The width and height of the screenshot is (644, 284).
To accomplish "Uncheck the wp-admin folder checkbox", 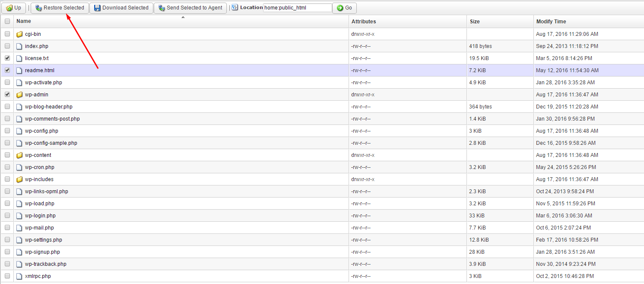I will coord(7,94).
